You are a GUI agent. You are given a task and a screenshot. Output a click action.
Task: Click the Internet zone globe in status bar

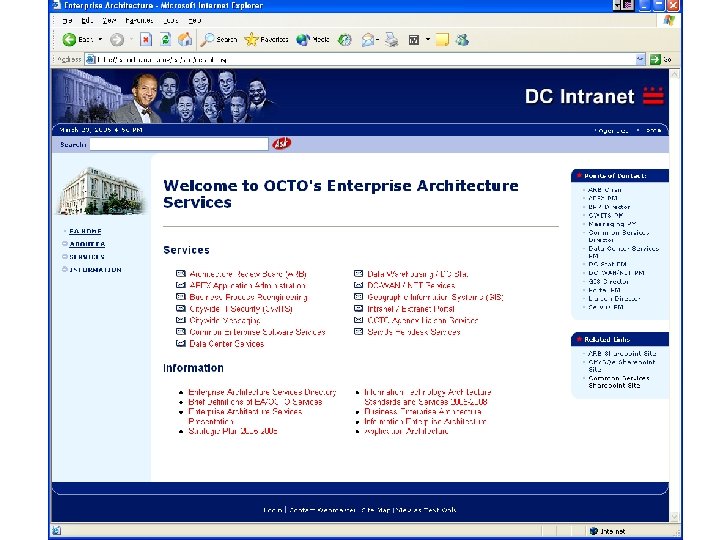[593, 531]
